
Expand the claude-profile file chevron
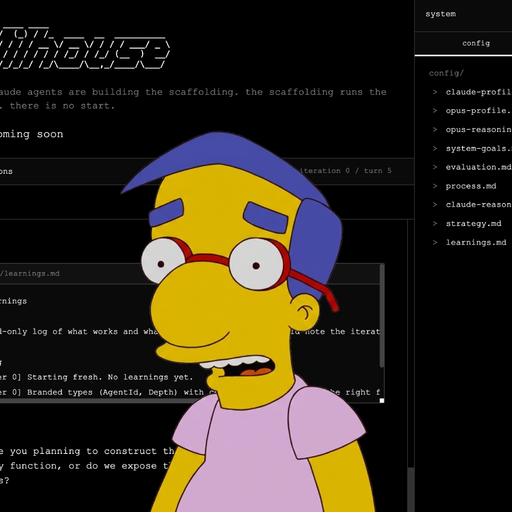tap(435, 92)
